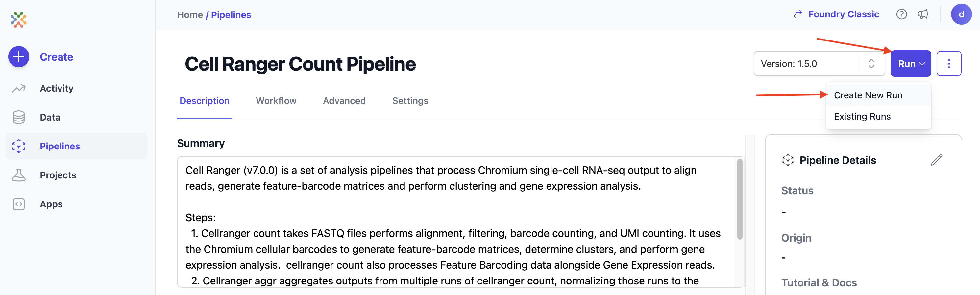The image size is (980, 295).
Task: Click the Apps code icon
Action: point(19,204)
